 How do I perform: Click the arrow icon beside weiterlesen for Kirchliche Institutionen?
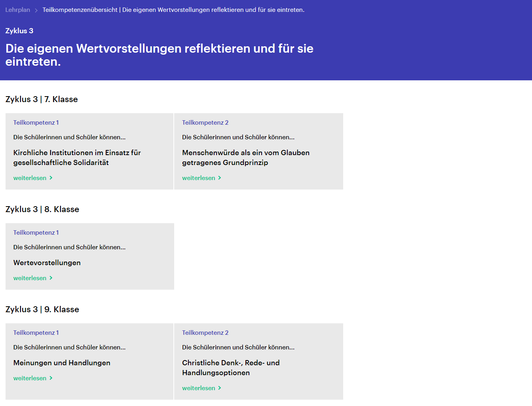[x=51, y=178]
